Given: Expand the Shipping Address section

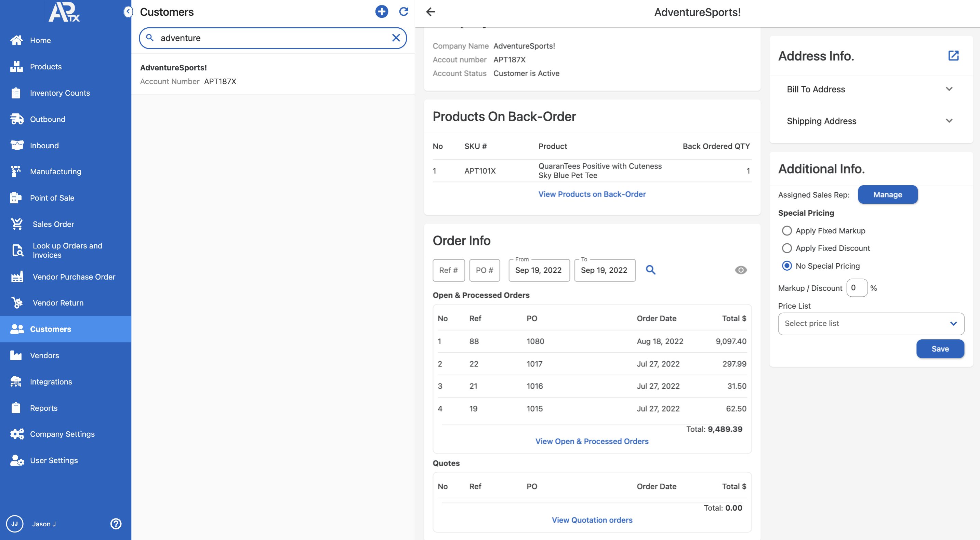Looking at the screenshot, I should click(x=949, y=121).
